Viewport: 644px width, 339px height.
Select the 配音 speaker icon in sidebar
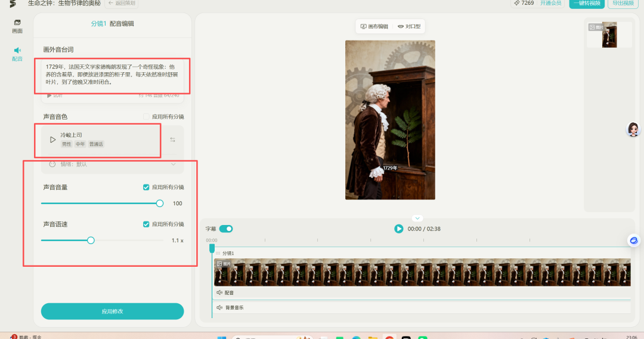(x=17, y=54)
